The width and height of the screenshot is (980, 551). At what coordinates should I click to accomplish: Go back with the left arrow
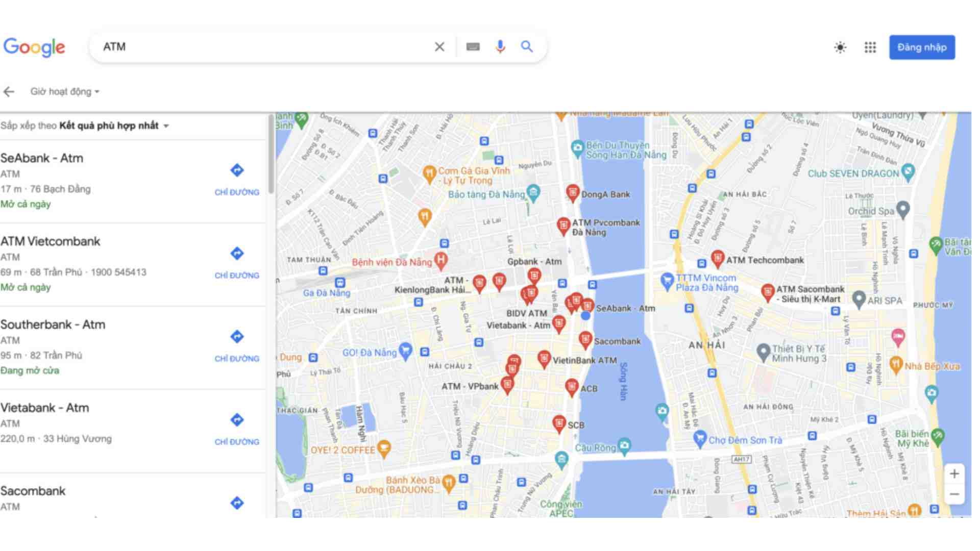pyautogui.click(x=9, y=92)
